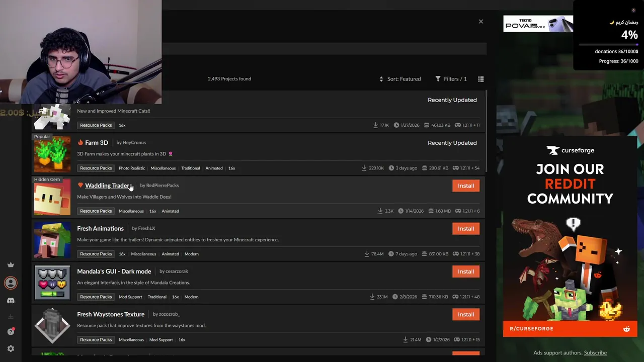
Task: Open the Fresh Waystones Texture title
Action: [x=111, y=314]
